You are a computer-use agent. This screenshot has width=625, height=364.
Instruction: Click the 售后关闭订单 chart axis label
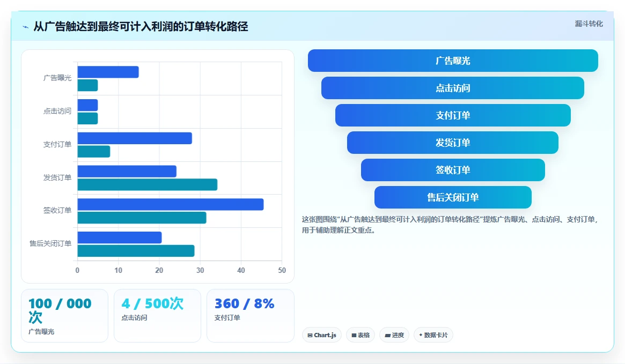point(50,243)
